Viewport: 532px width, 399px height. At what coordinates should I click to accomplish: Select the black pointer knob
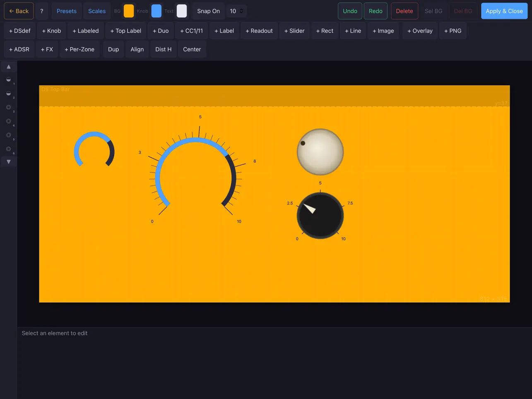pyautogui.click(x=320, y=216)
